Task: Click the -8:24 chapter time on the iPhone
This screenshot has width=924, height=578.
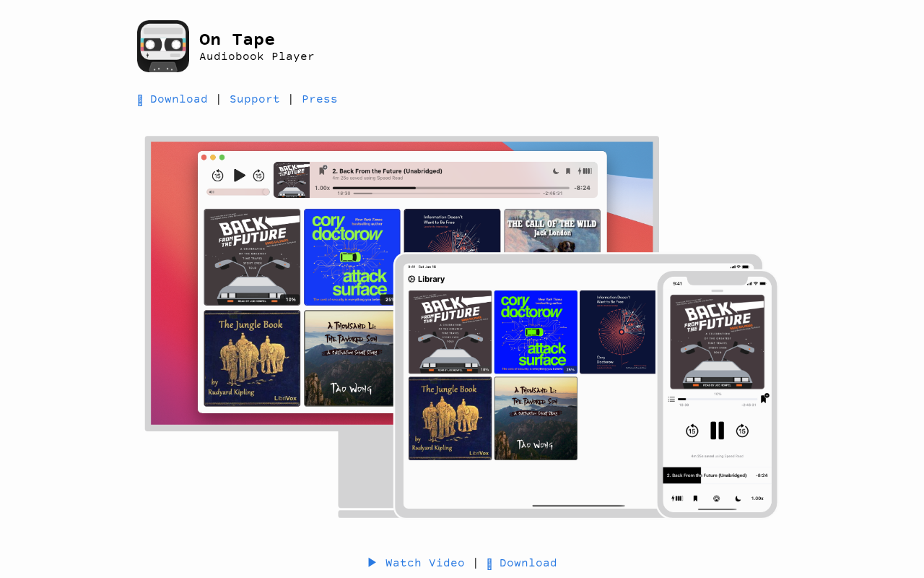Action: pyautogui.click(x=762, y=475)
